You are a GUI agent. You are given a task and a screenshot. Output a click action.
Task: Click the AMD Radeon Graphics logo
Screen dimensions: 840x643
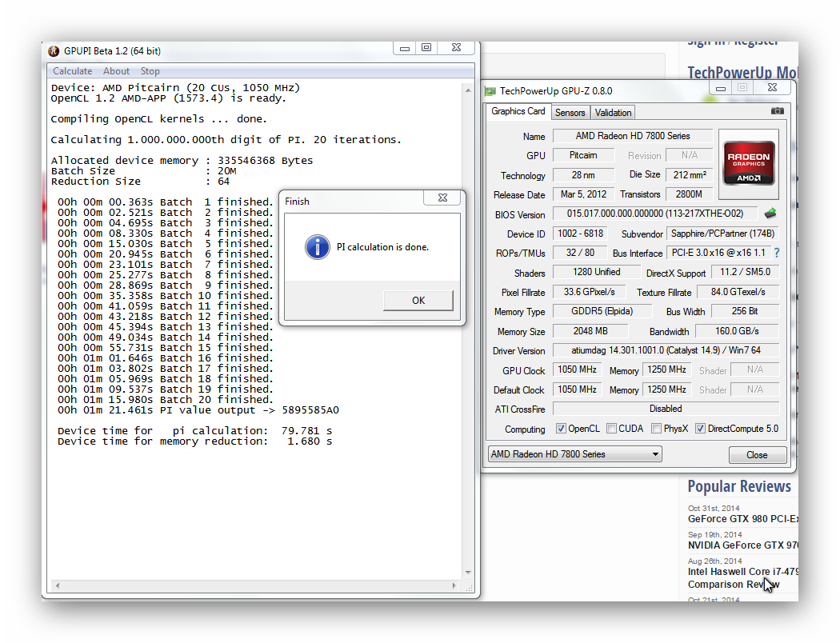748,164
